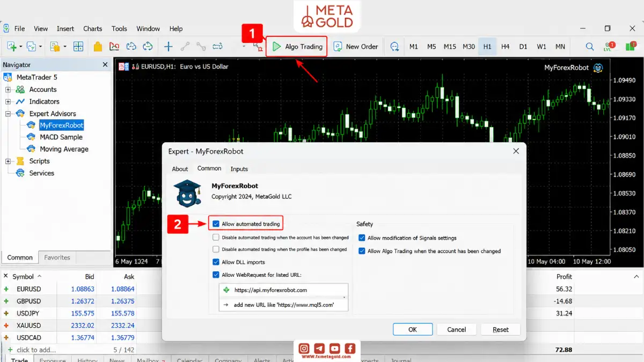Open the Charts menu
Screen dimensions: 644x362
pyautogui.click(x=93, y=28)
